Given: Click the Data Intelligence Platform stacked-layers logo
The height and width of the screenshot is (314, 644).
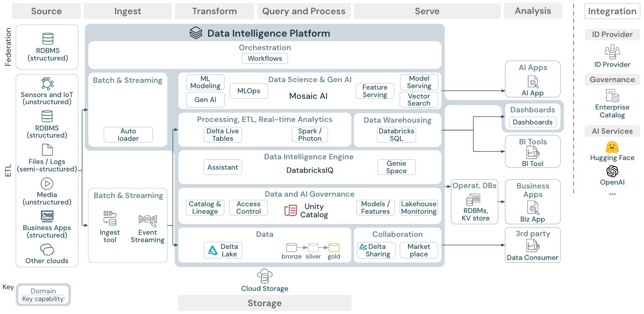Looking at the screenshot, I should pyautogui.click(x=196, y=33).
